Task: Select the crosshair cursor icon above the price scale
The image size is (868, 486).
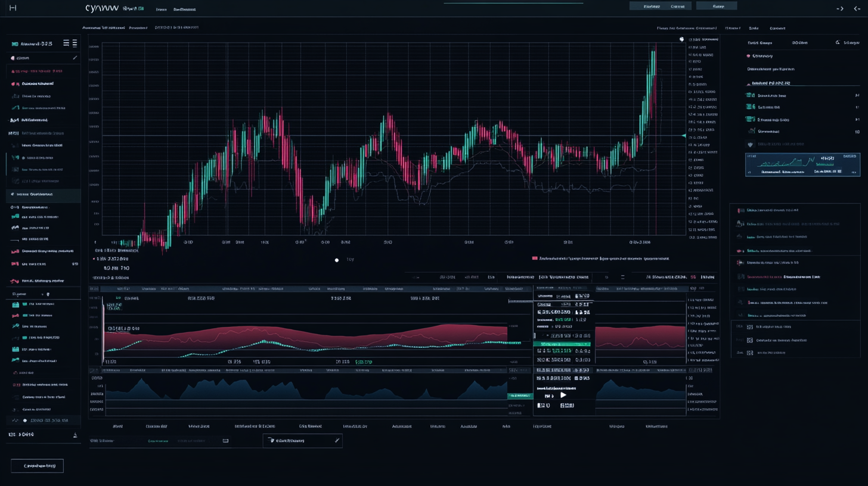Action: point(682,38)
